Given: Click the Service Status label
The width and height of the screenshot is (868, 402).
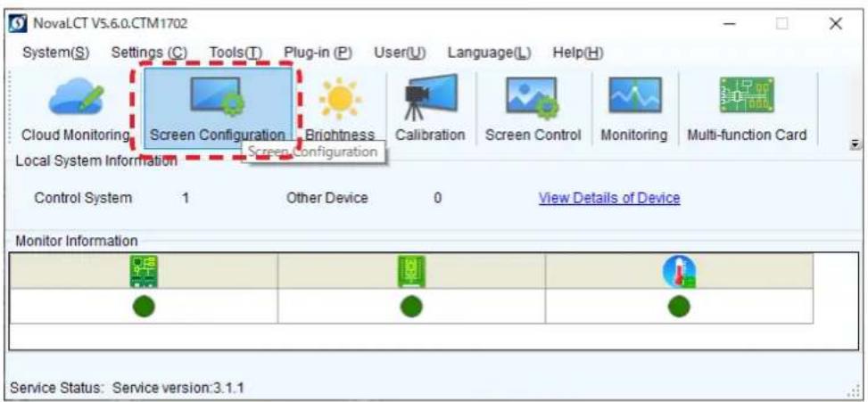Looking at the screenshot, I should pos(57,388).
